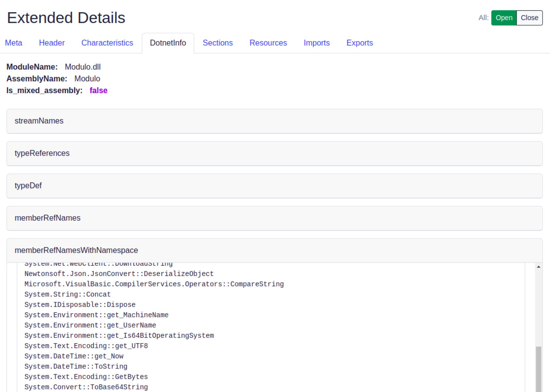Screen dimensions: 550x392
Task: Click the member list scrollbar thumb
Action: 538,369
